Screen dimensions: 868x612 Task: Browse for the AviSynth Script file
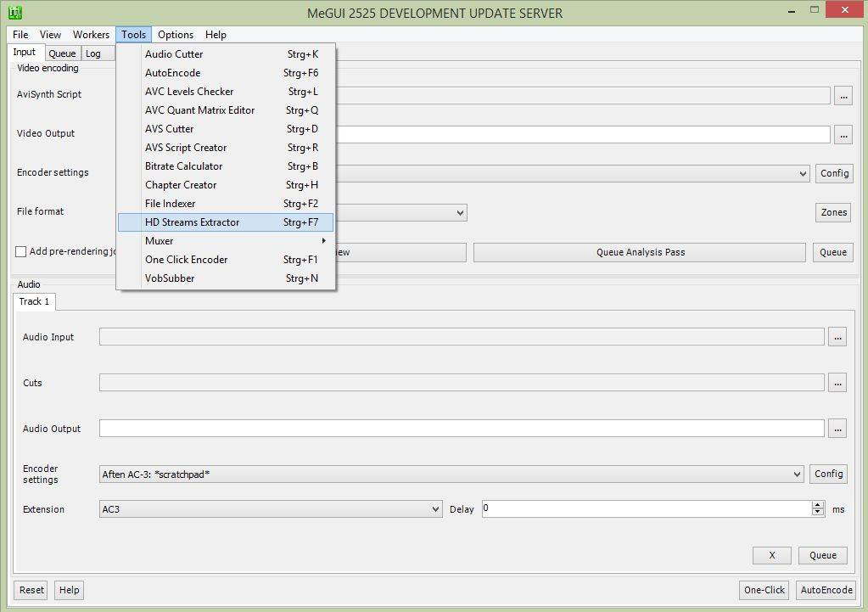tap(843, 95)
